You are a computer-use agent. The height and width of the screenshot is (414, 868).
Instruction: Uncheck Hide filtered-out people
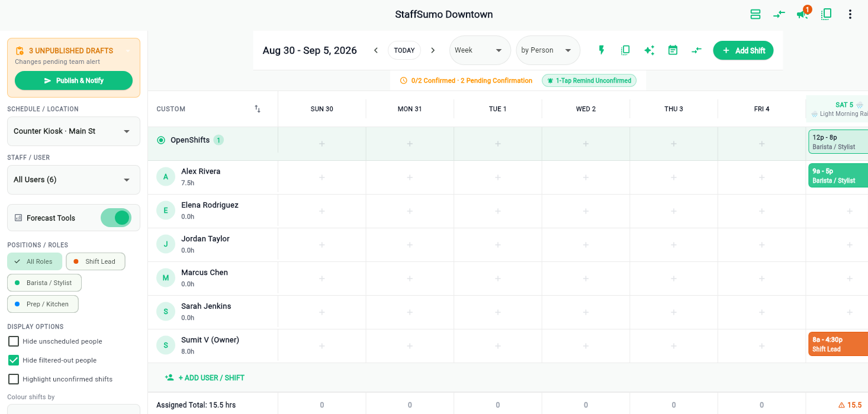[x=14, y=360]
